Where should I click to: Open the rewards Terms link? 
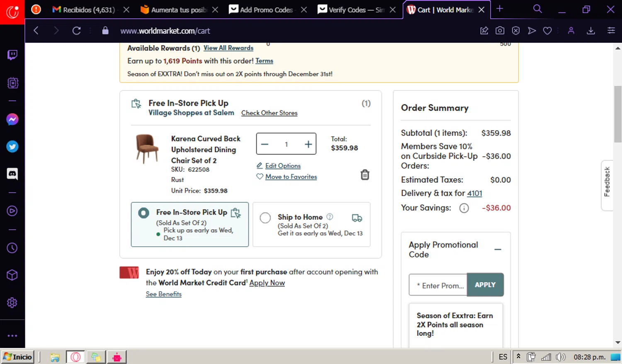tap(264, 61)
